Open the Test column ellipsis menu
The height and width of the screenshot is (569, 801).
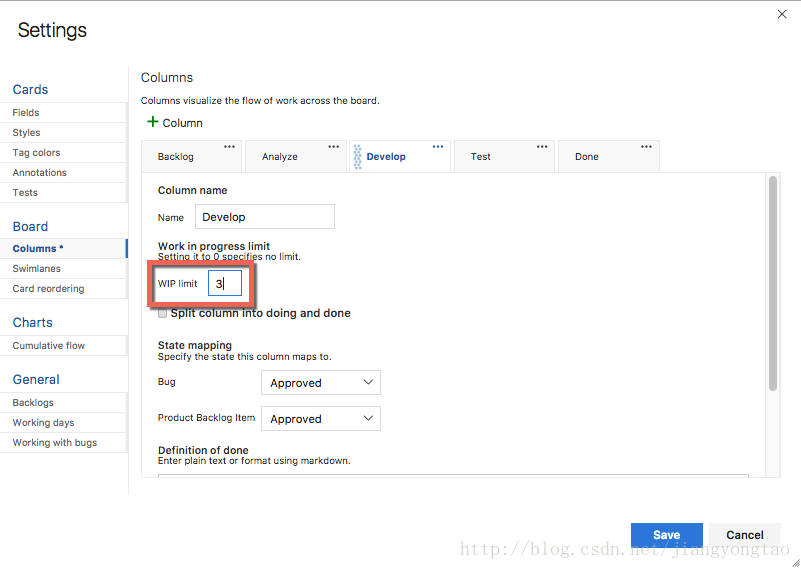(542, 147)
